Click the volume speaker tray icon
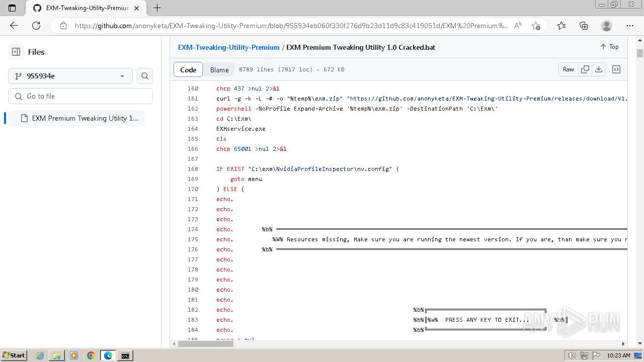 tap(572, 355)
